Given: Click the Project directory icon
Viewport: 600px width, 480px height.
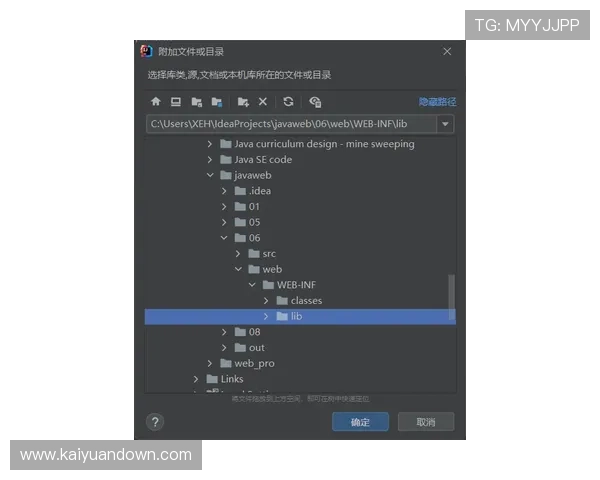Looking at the screenshot, I should [196, 102].
